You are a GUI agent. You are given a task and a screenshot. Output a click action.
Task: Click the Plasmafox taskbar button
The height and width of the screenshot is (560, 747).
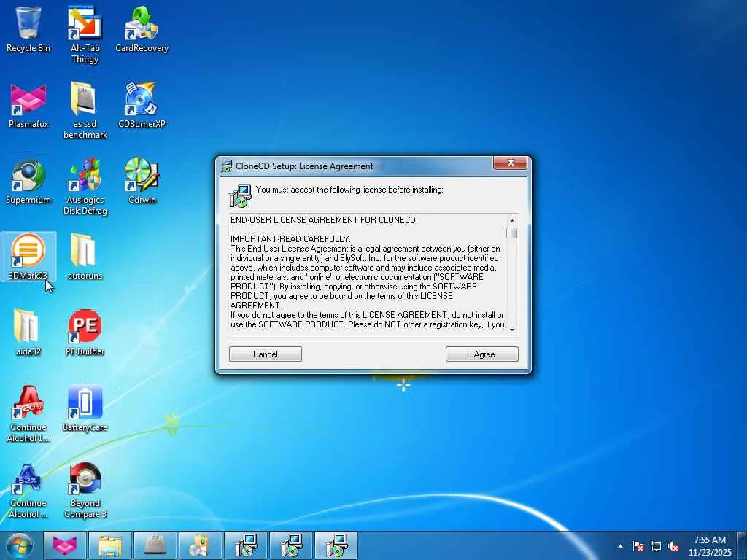pos(65,545)
